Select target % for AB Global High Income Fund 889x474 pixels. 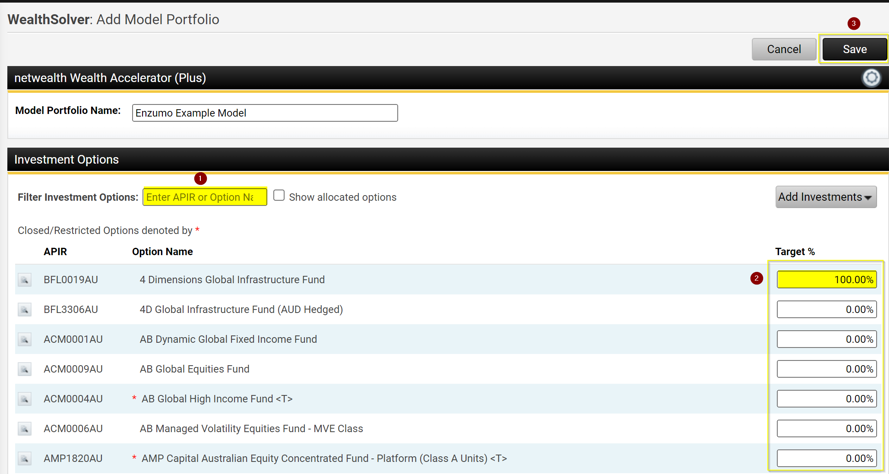[826, 399]
